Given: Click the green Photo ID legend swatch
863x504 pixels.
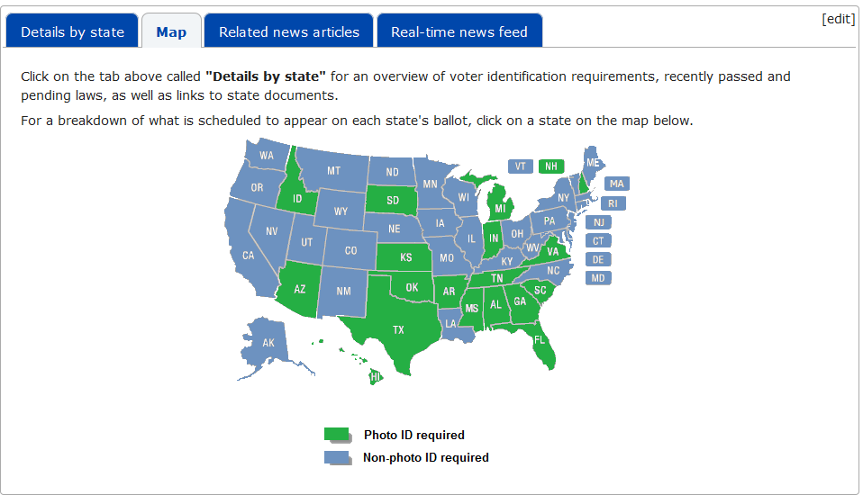Looking at the screenshot, I should [337, 435].
